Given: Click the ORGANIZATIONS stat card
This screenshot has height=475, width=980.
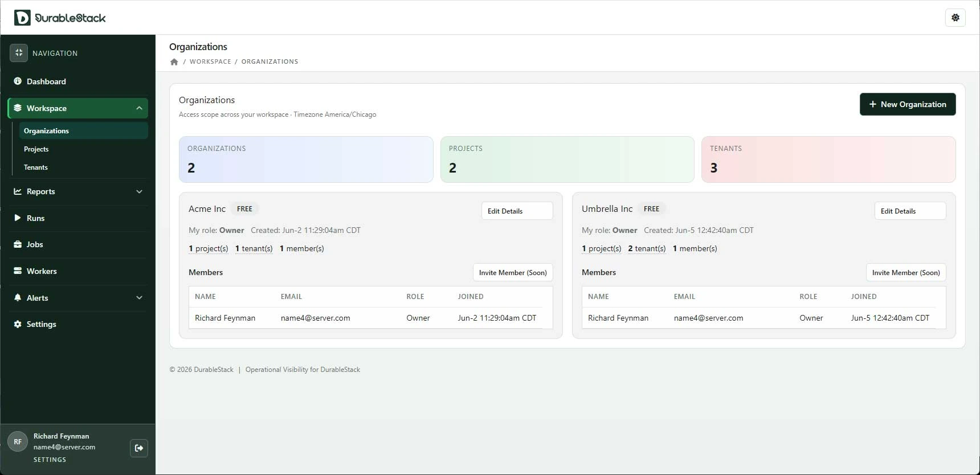Looking at the screenshot, I should coord(306,159).
